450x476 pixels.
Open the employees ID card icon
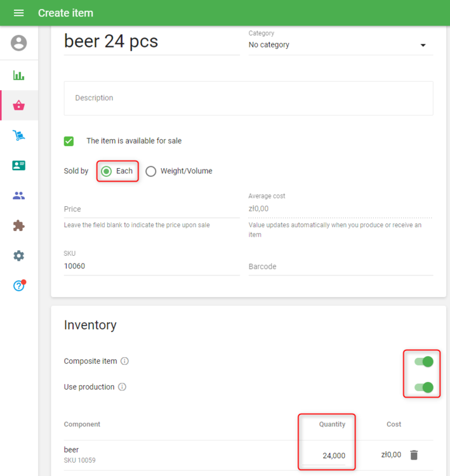click(19, 166)
